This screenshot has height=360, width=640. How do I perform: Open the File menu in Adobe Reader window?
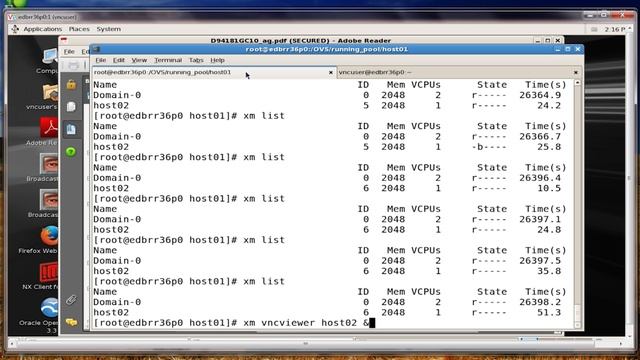tap(69, 51)
